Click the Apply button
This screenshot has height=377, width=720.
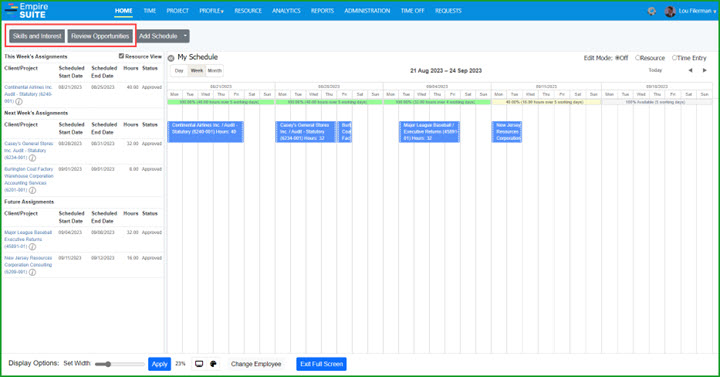coord(159,364)
